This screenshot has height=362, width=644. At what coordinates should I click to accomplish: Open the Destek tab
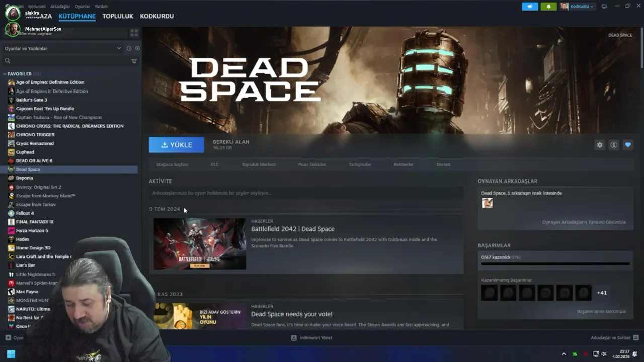[443, 164]
